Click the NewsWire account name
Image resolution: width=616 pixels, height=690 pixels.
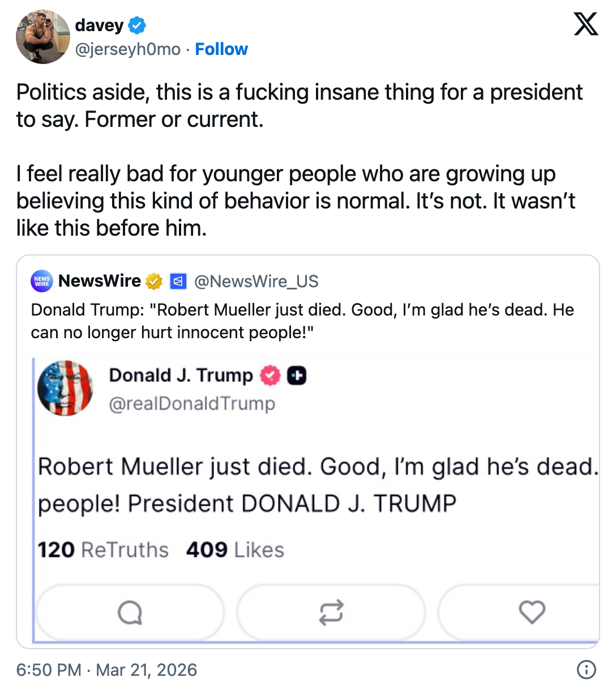[100, 281]
